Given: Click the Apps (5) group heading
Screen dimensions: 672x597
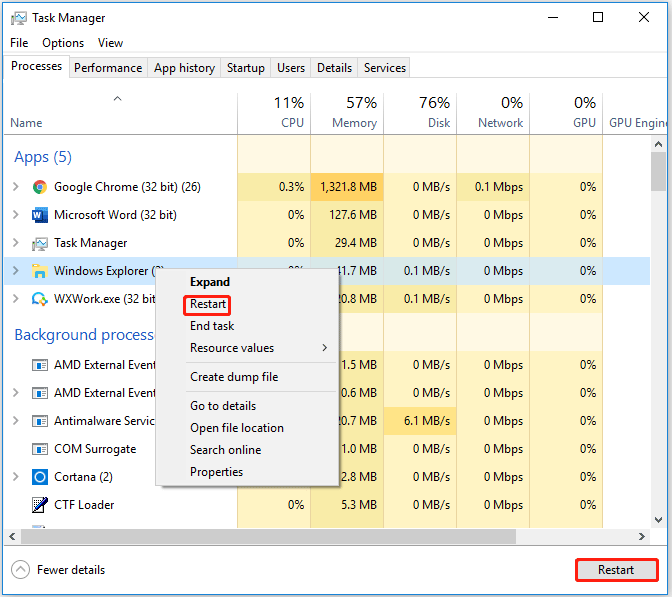Looking at the screenshot, I should click(43, 157).
